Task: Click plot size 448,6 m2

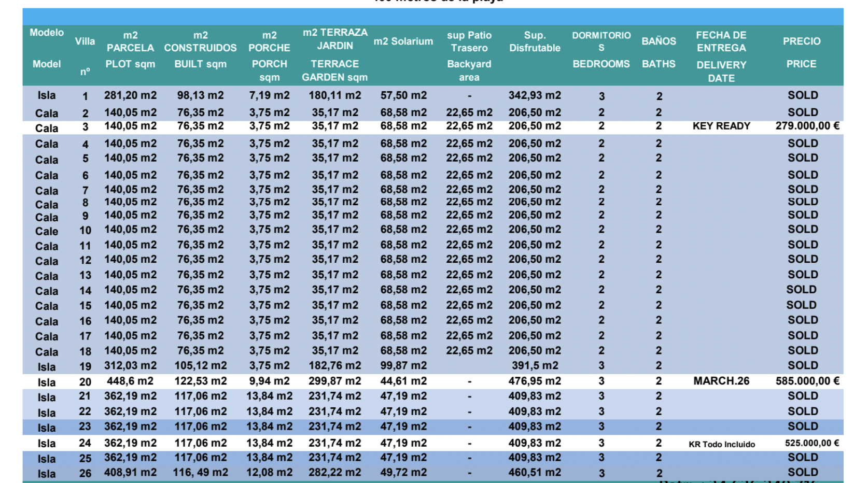Action: pos(130,381)
